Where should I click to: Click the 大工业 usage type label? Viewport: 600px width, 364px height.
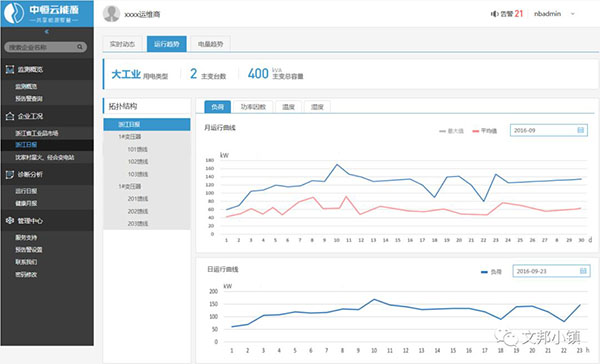coord(126,74)
